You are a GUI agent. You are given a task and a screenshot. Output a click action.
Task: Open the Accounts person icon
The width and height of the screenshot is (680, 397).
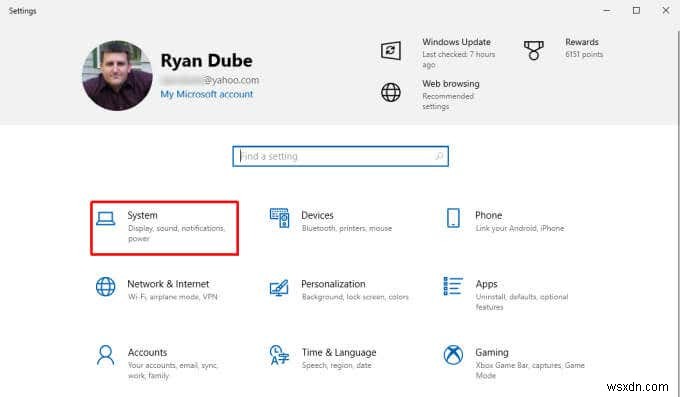tap(105, 355)
